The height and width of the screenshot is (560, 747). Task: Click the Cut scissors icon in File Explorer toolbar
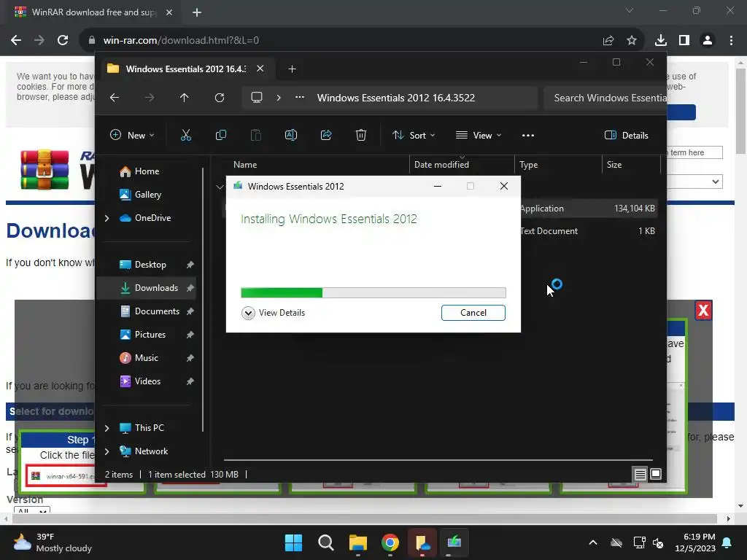[x=186, y=135]
